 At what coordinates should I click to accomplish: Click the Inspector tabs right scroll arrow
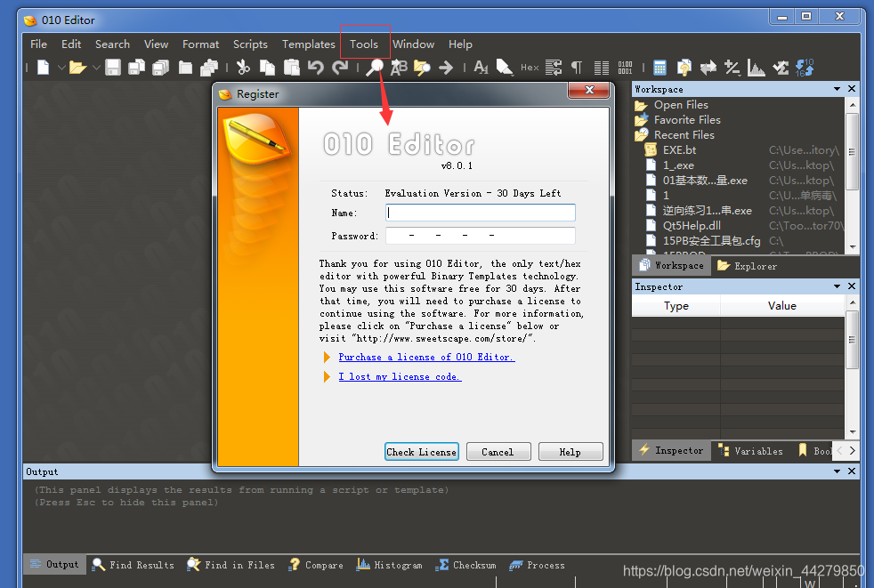coord(853,451)
